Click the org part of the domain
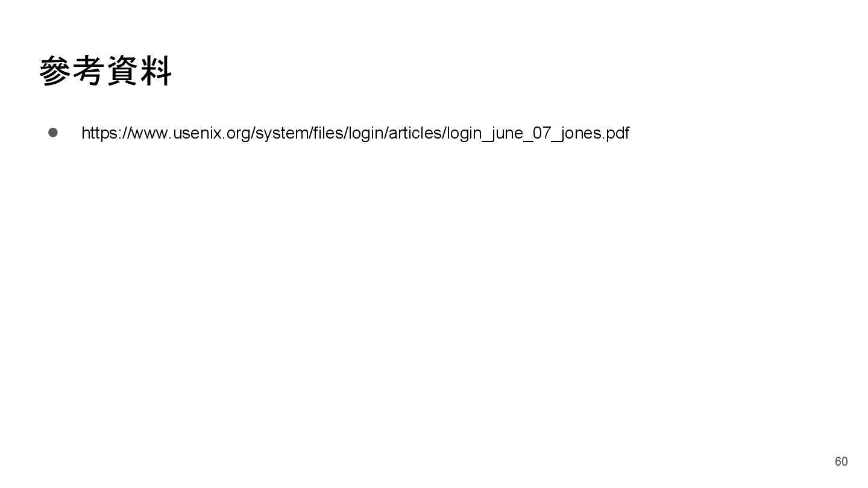Image resolution: width=868 pixels, height=488 pixels. point(238,133)
